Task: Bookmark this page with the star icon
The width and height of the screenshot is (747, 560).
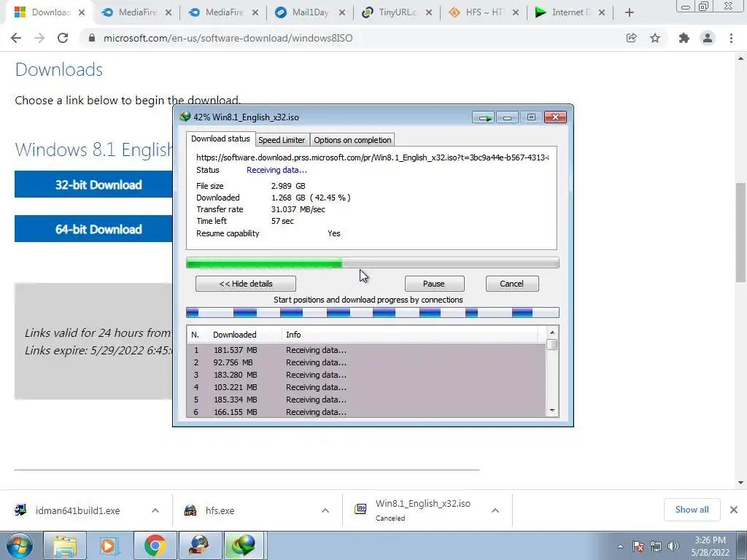Action: click(655, 38)
